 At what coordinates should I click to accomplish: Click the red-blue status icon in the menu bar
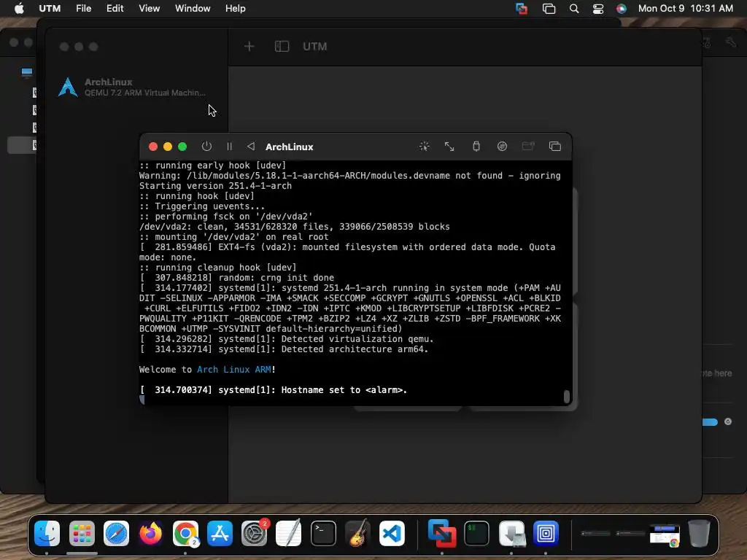tap(522, 9)
